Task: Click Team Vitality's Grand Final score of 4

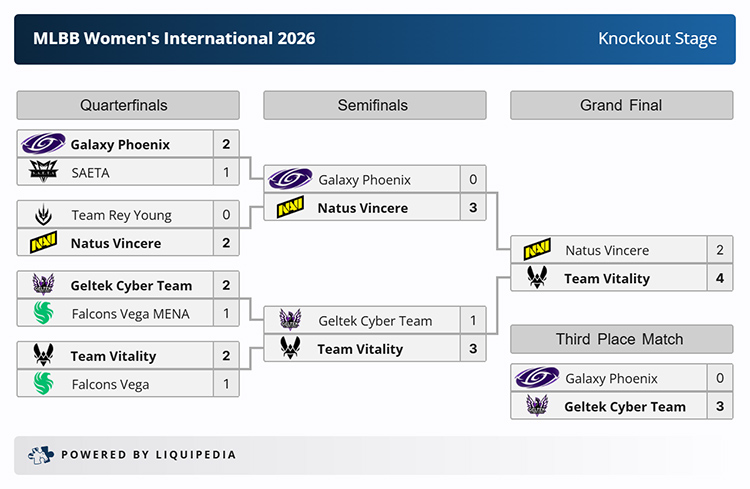Action: coord(719,278)
